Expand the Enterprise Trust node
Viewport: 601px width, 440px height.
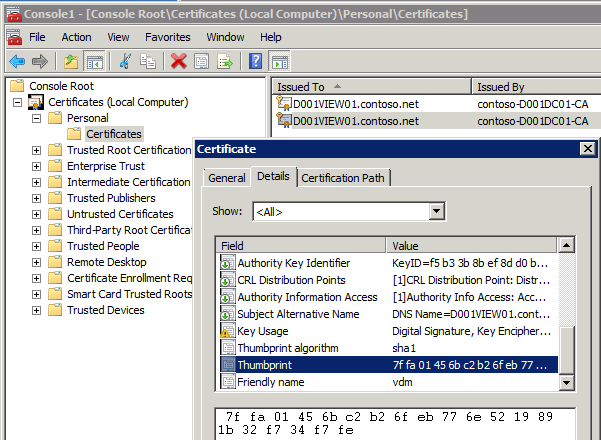pos(36,166)
